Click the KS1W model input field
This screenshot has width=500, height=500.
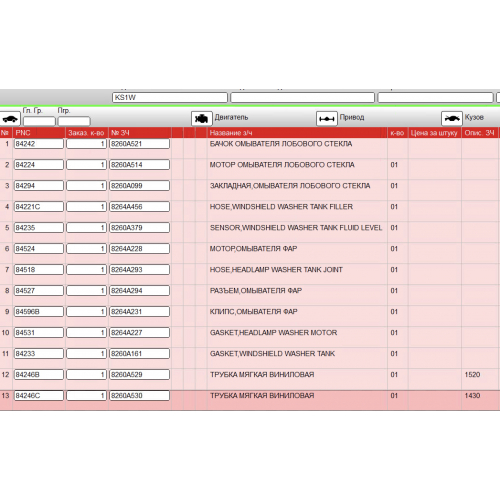pos(170,98)
